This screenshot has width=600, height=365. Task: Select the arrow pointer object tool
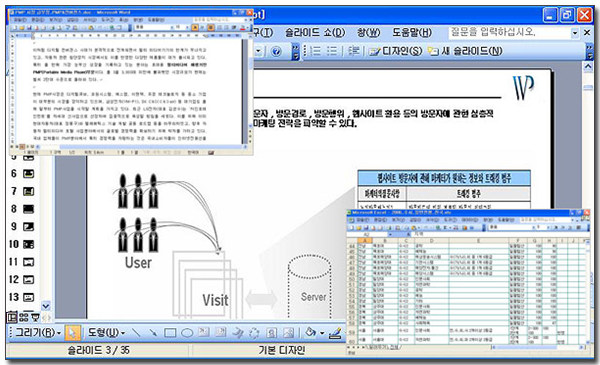coord(72,333)
